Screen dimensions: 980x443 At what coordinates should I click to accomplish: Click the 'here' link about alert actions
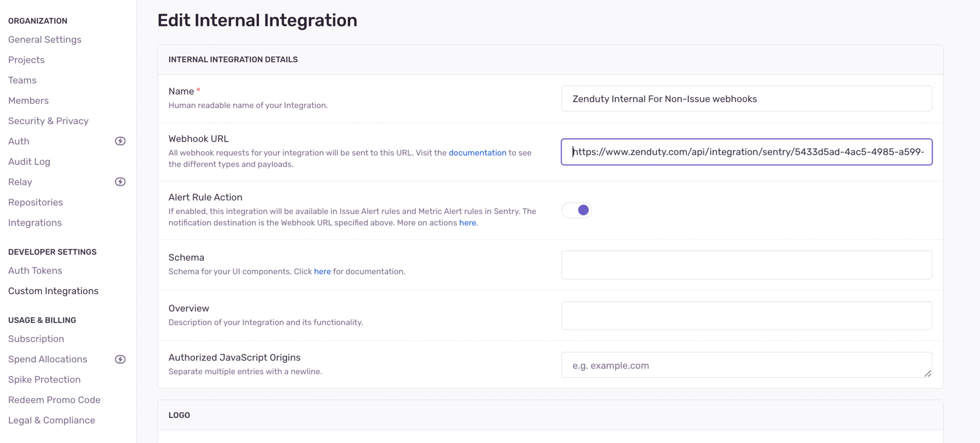pyautogui.click(x=467, y=223)
